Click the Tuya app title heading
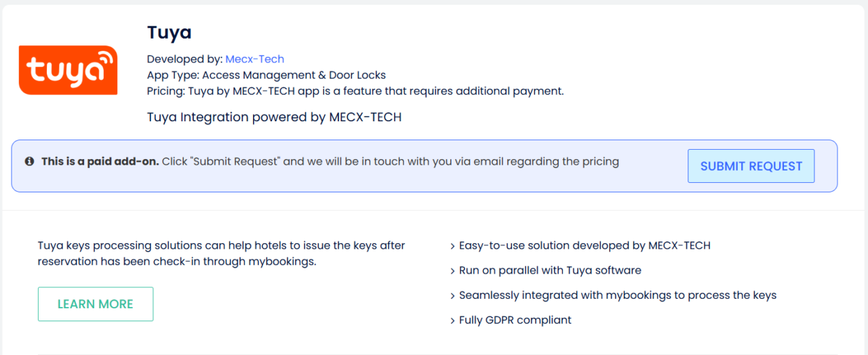 pos(170,32)
